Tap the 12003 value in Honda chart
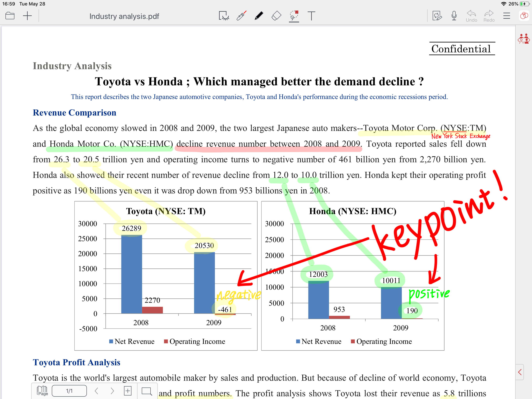Viewport: 532px width, 399px height. pos(318,274)
